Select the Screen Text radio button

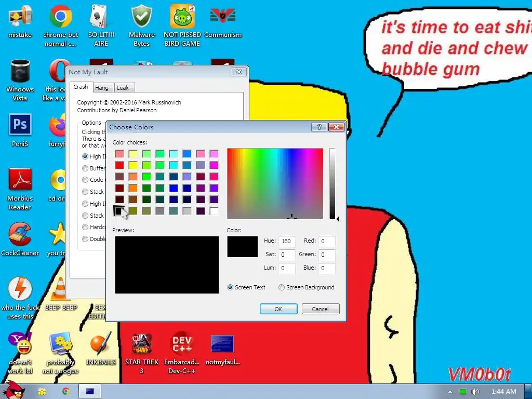(x=230, y=287)
